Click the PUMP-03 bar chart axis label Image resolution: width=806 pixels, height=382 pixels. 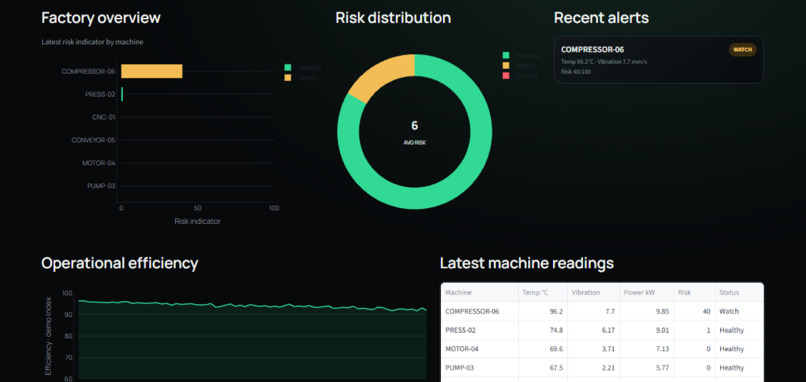coord(101,186)
